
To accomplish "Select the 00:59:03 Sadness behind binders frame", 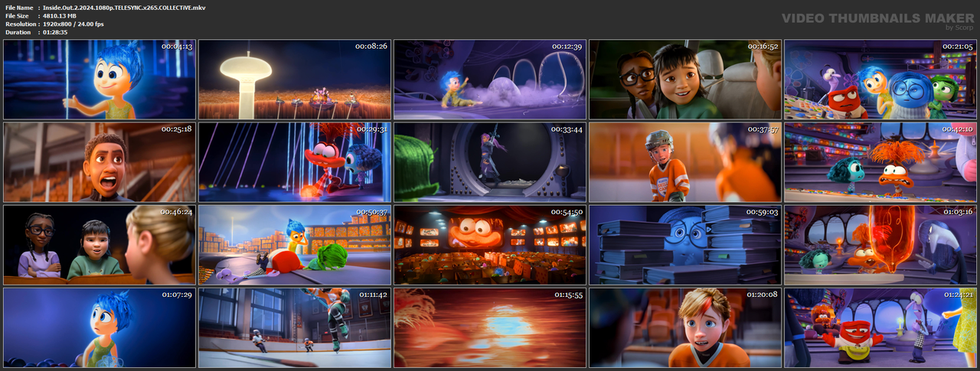I will (x=685, y=245).
